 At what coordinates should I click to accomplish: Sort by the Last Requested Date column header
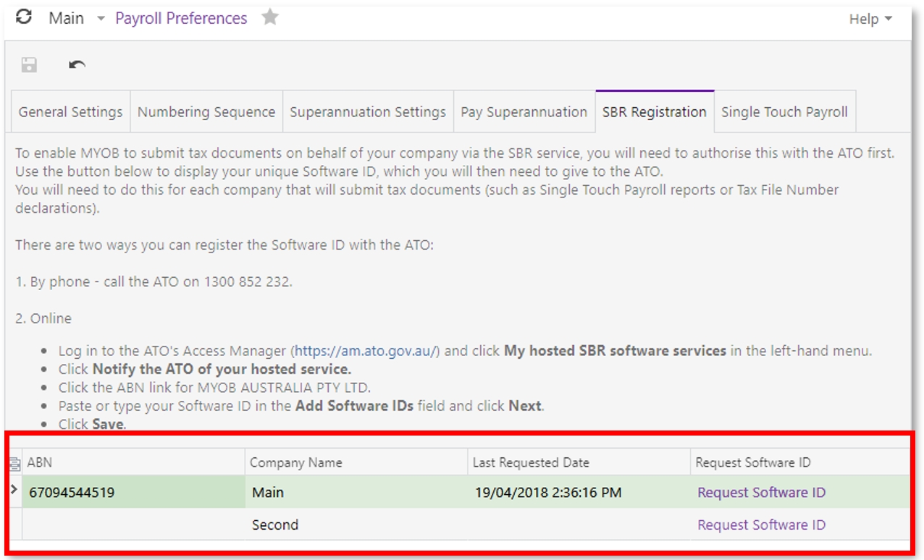point(531,462)
